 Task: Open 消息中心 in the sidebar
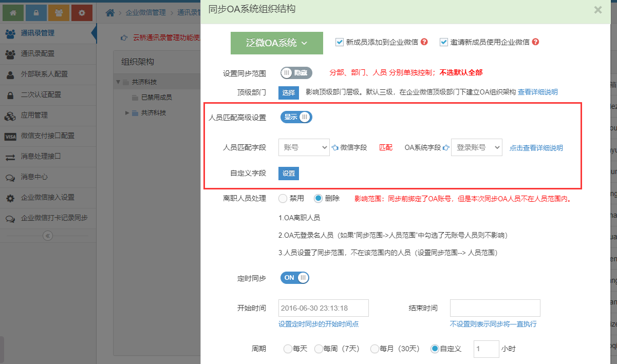click(x=34, y=177)
